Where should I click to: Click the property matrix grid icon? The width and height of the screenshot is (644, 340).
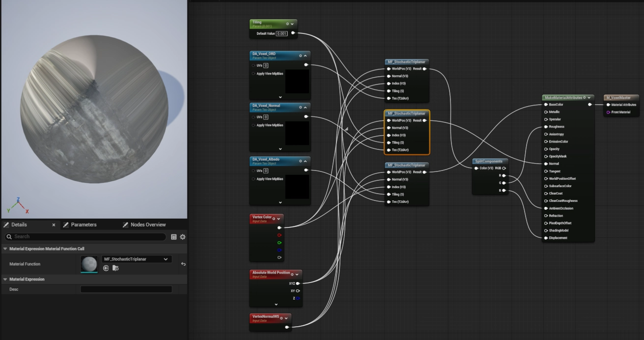174,237
